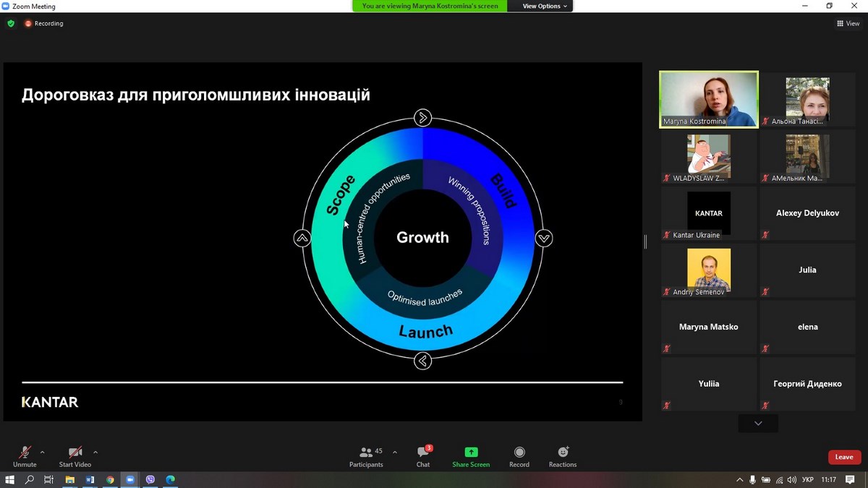Open the View Options dropdown
The width and height of the screenshot is (868, 488).
[x=545, y=6]
